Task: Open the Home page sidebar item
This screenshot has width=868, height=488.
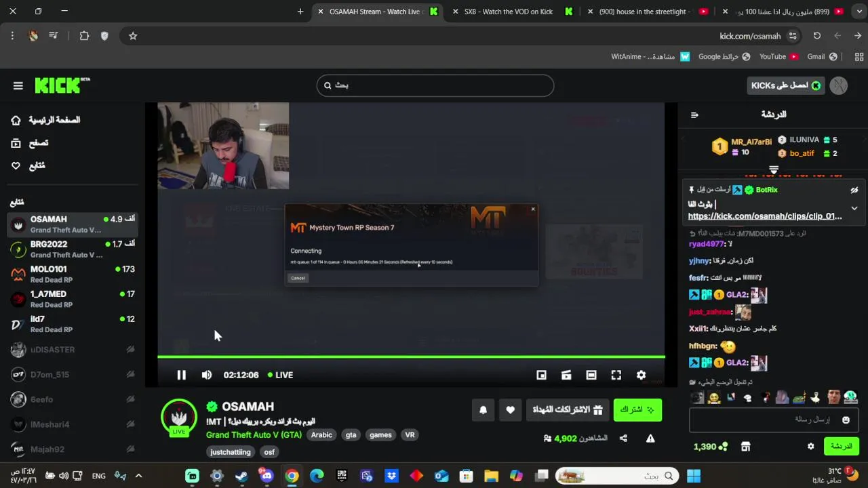Action: [x=45, y=120]
